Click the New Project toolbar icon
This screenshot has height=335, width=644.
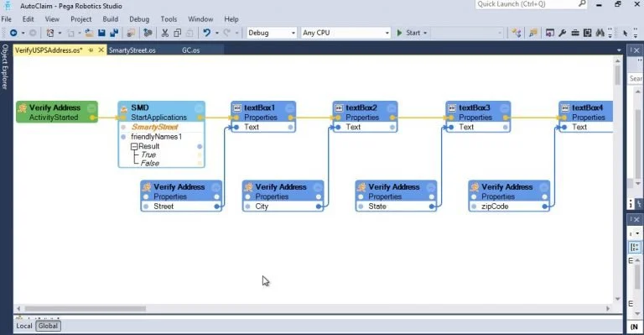point(50,33)
